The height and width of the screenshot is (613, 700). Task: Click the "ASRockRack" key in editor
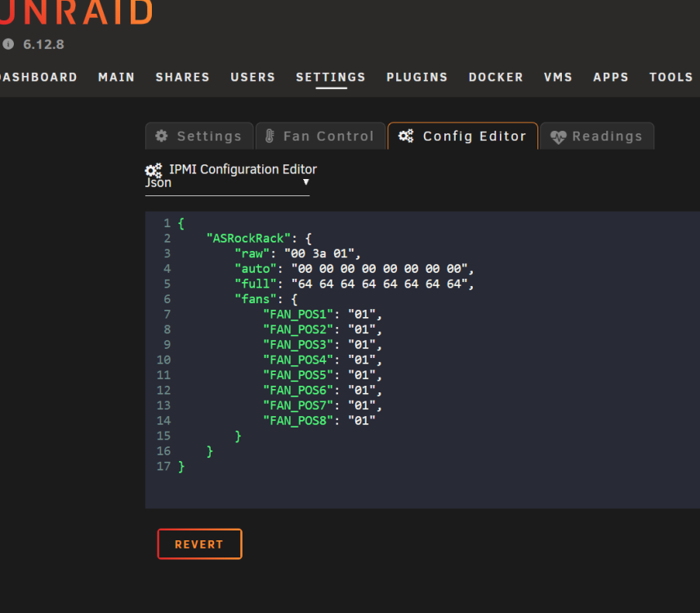[x=248, y=238]
